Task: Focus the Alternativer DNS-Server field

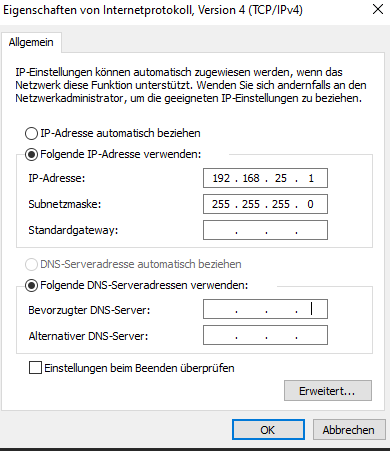Action: (x=265, y=335)
